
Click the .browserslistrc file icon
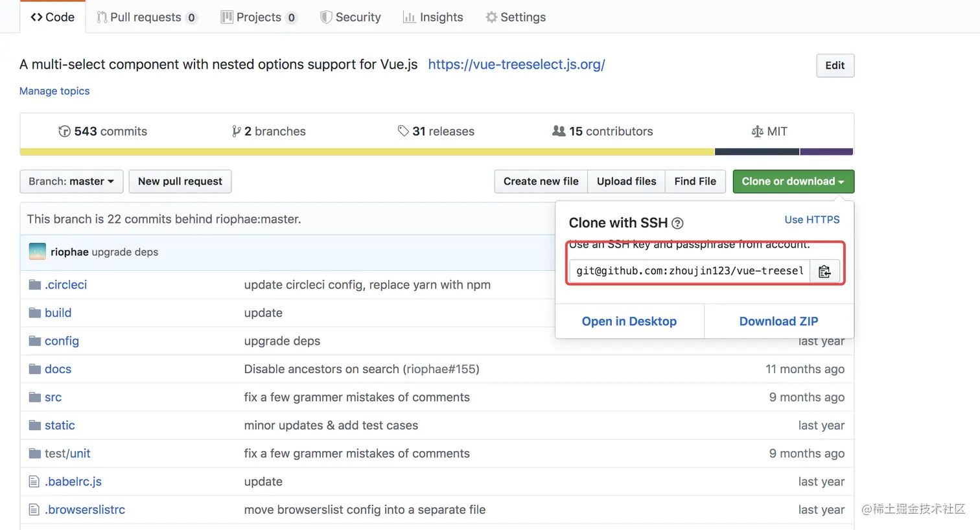[x=34, y=510]
